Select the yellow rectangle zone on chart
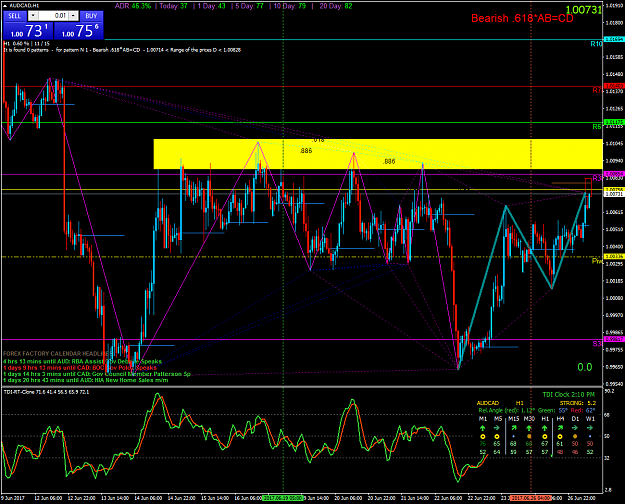This screenshot has width=625, height=504. point(378,154)
